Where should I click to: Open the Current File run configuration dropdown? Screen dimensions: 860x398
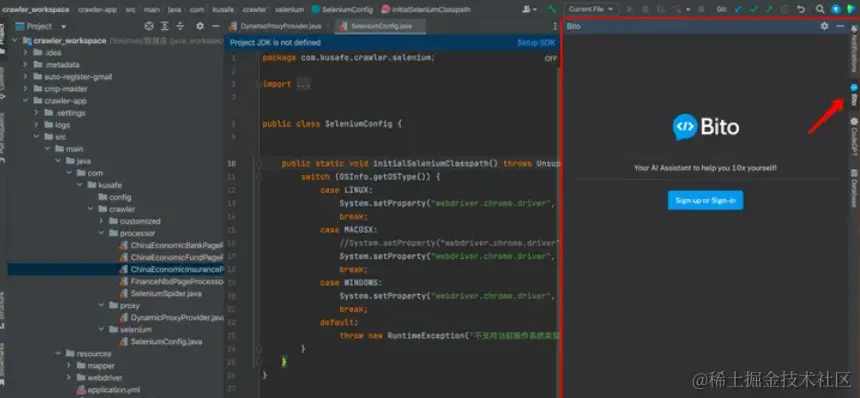591,9
